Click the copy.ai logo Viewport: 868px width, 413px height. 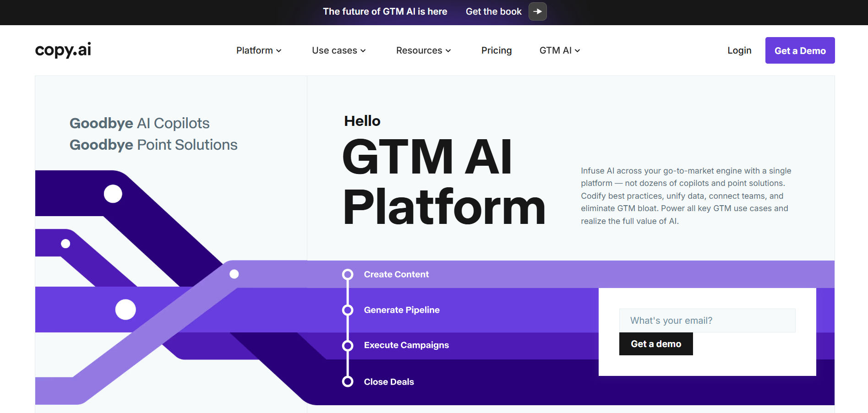pyautogui.click(x=63, y=50)
